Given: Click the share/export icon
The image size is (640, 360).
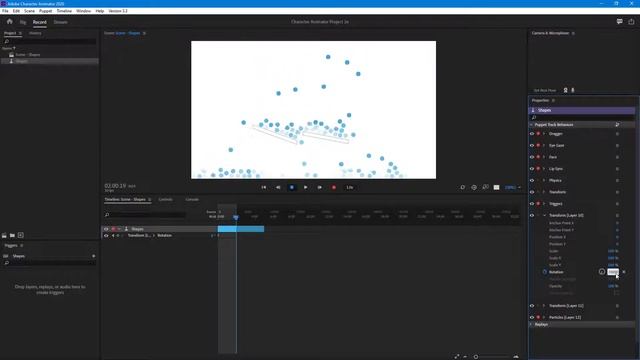Looking at the screenshot, I should pyautogui.click(x=631, y=22).
